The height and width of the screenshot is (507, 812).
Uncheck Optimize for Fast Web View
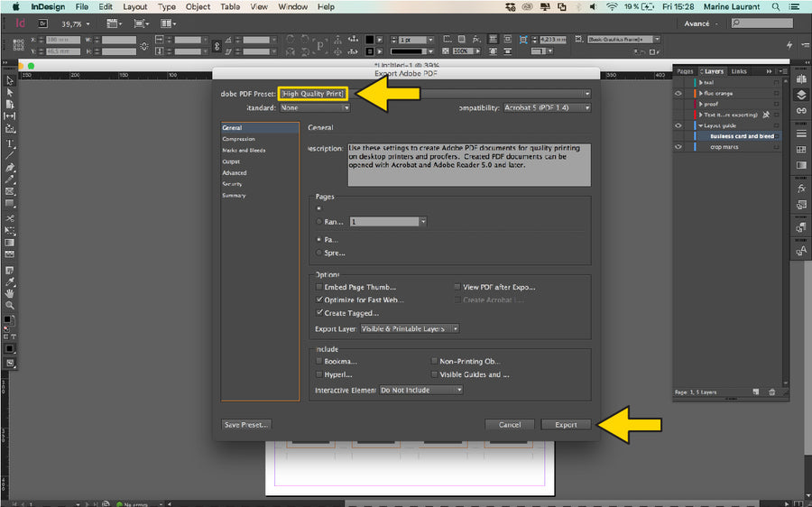coord(319,300)
